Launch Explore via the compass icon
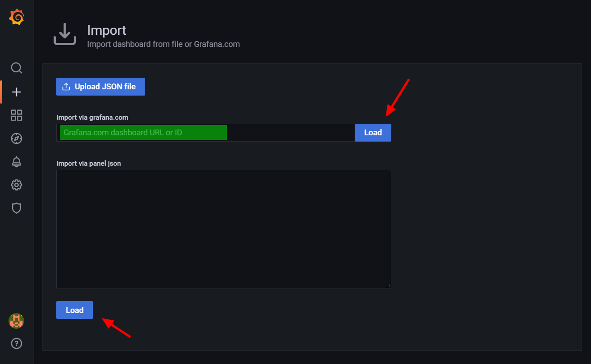This screenshot has height=364, width=591. click(17, 138)
